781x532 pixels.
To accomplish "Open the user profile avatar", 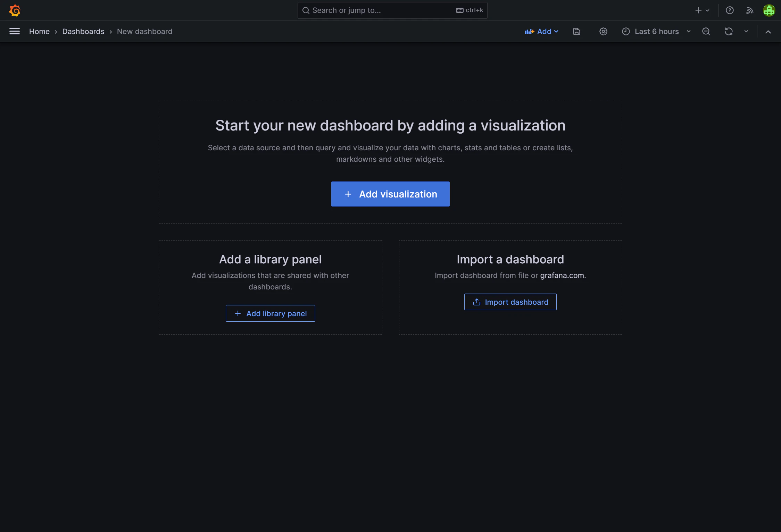I will point(769,10).
